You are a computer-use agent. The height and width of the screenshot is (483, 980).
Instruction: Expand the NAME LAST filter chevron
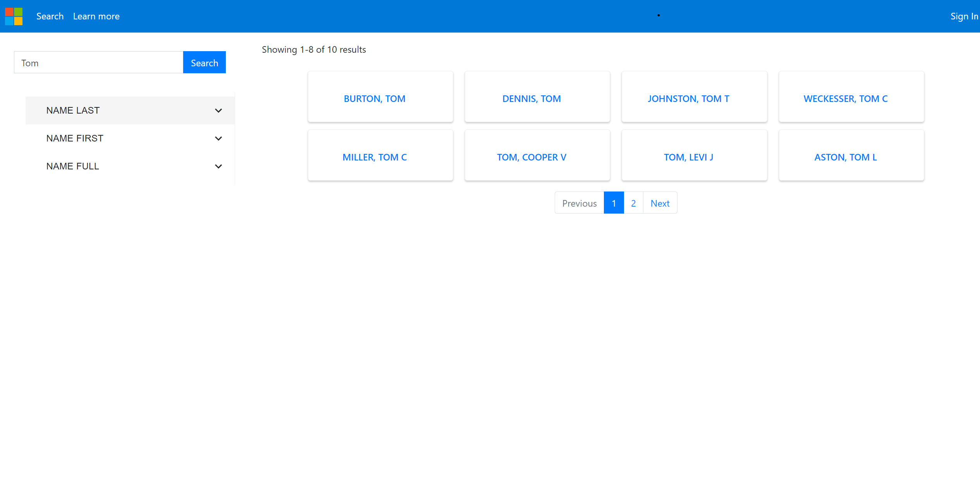(x=218, y=110)
